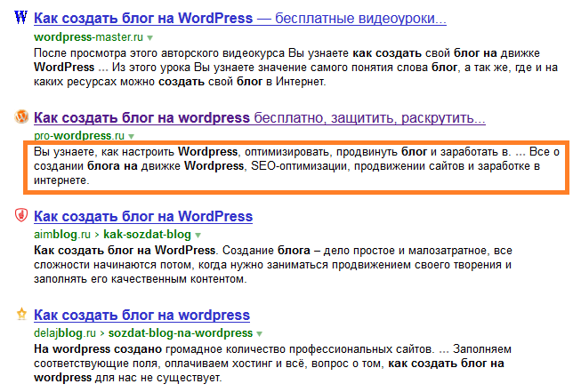Click snippet text "SEO-оптимизации, продвижении сайтов"
Viewport: 573px width, 392px height.
point(358,166)
